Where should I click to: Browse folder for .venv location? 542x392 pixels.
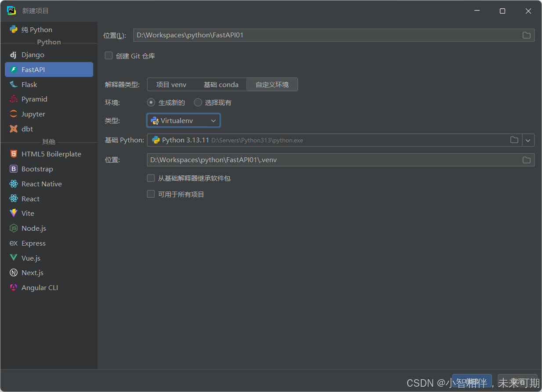pyautogui.click(x=526, y=160)
